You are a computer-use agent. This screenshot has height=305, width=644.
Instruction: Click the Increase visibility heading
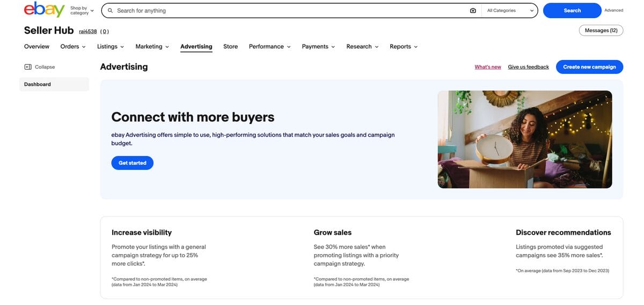click(142, 233)
